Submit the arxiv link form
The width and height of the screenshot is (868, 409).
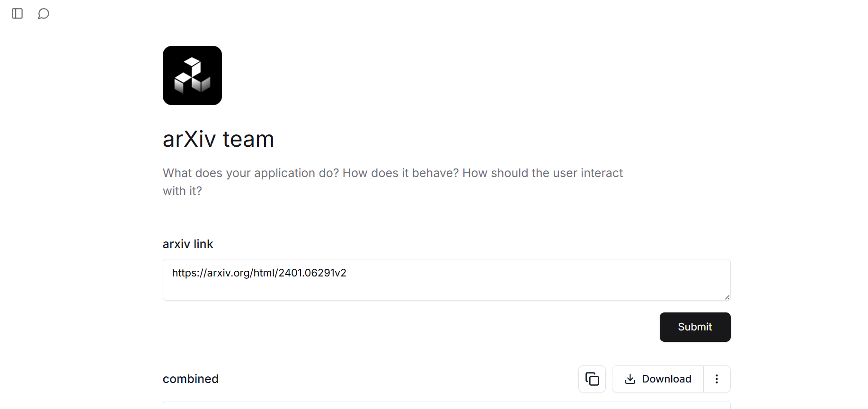pyautogui.click(x=695, y=327)
